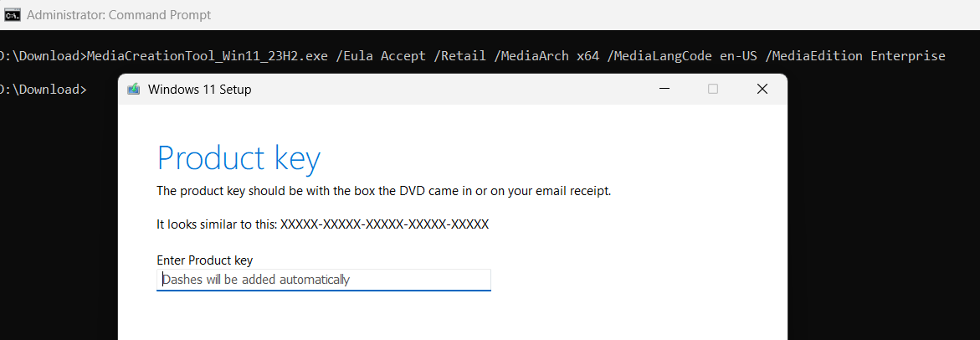
Task: Click the Enter Product key label
Action: click(204, 260)
